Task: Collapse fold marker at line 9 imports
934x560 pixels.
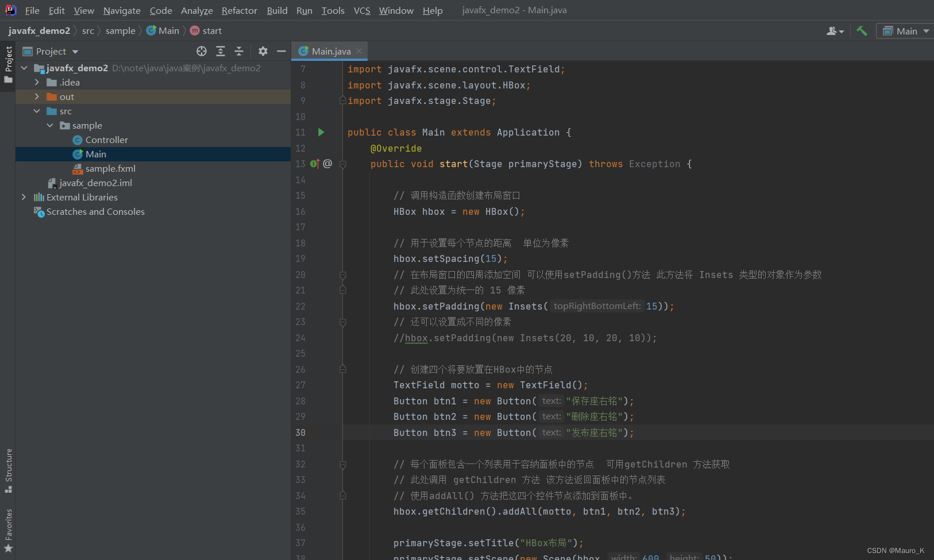Action: pyautogui.click(x=343, y=101)
